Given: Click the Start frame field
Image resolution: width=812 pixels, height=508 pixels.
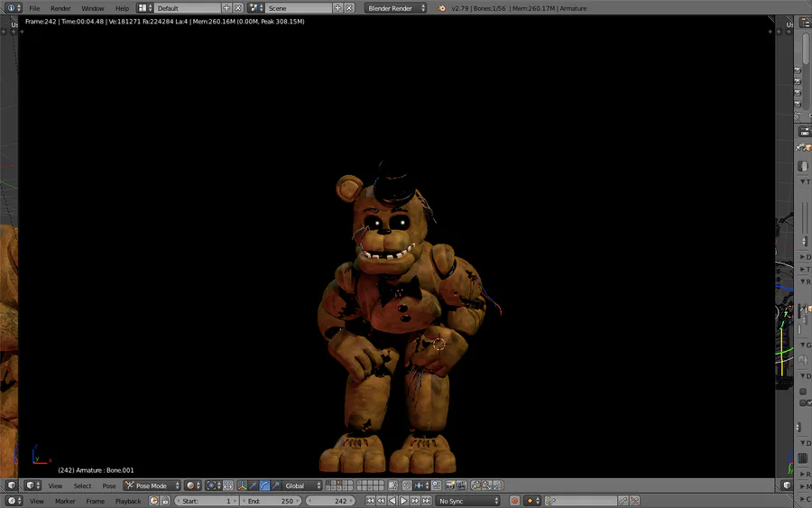Looking at the screenshot, I should click(x=206, y=501).
